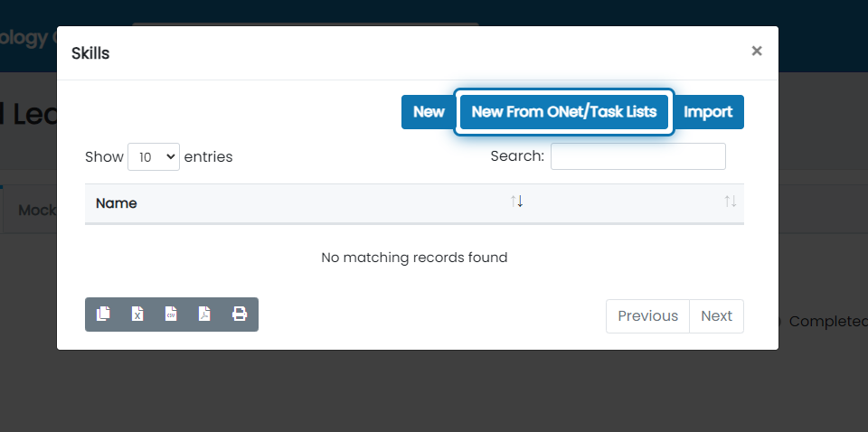The width and height of the screenshot is (868, 432).
Task: Sort by the unlabeled last column arrows
Action: point(731,202)
